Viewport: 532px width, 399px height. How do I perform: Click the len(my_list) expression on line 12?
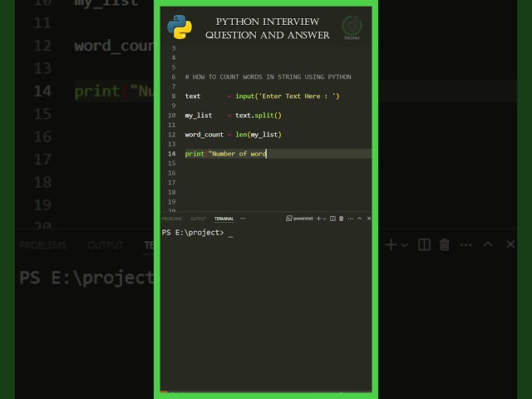click(x=259, y=135)
